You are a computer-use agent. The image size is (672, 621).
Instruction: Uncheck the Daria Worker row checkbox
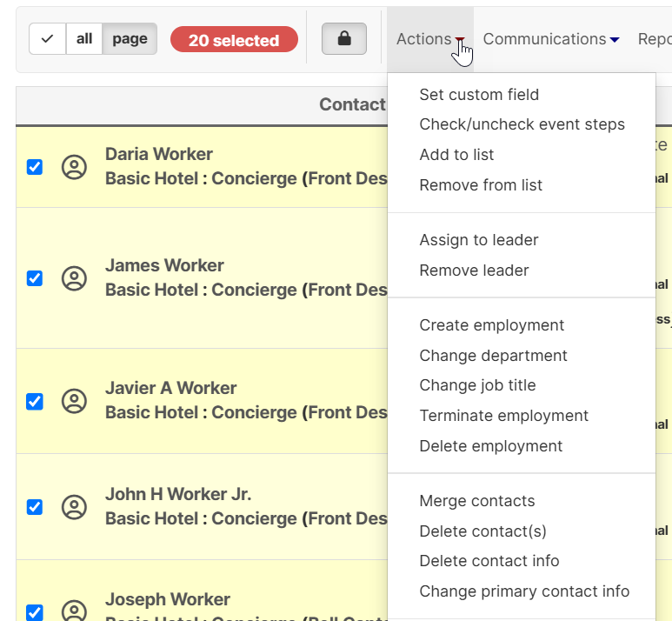click(35, 167)
